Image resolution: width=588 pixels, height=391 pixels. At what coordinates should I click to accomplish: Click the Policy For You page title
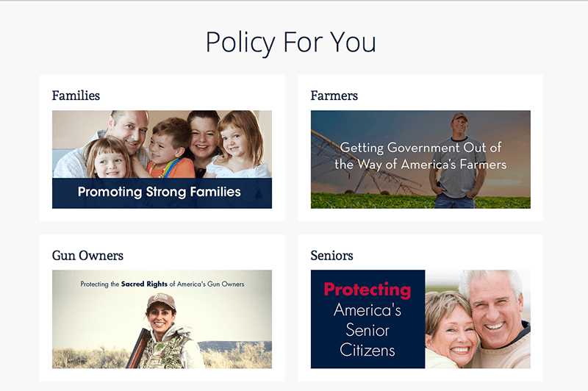click(291, 42)
